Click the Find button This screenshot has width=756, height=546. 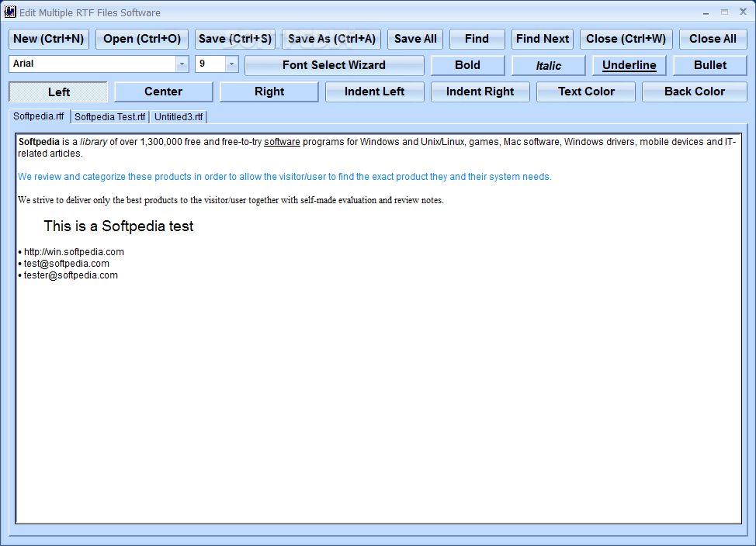tap(477, 39)
